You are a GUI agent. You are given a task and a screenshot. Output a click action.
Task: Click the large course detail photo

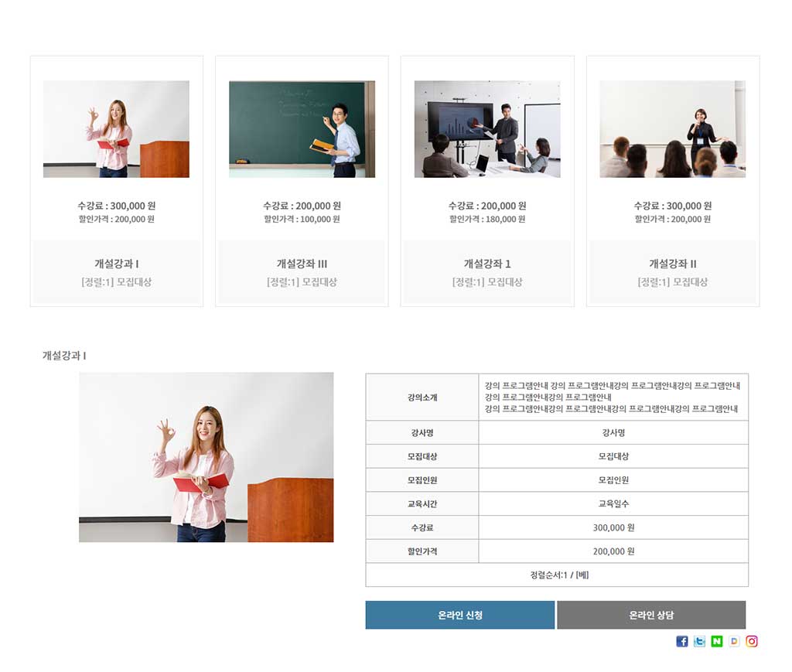tap(206, 457)
